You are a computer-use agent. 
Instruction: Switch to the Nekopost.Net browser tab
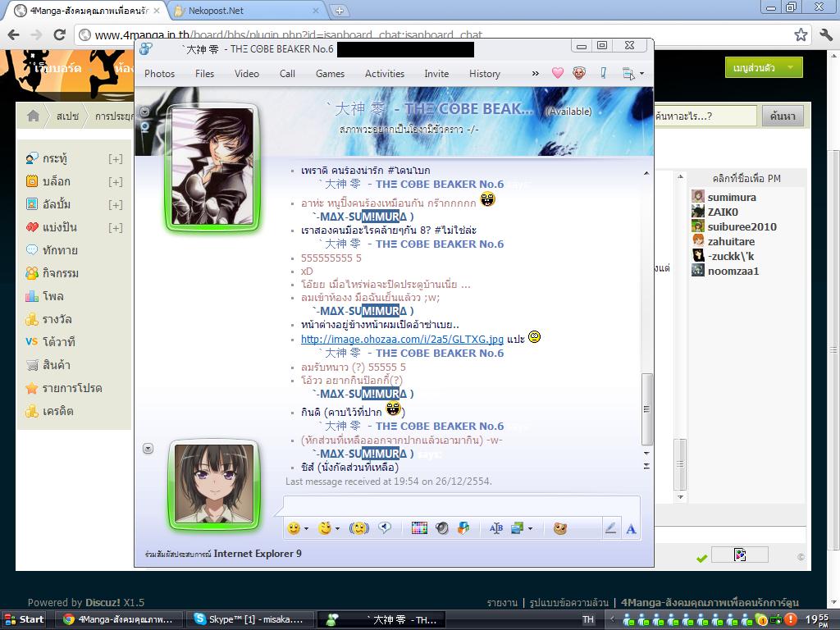[246, 10]
